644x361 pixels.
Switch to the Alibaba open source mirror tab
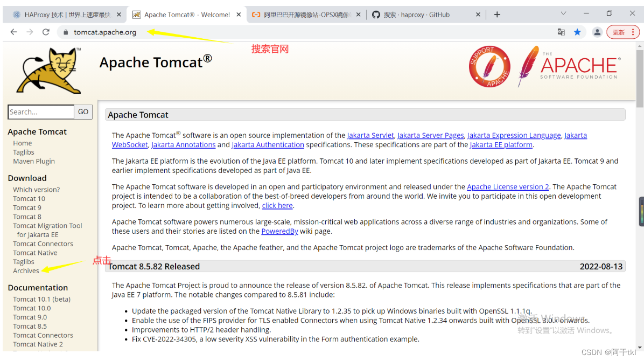tap(306, 15)
